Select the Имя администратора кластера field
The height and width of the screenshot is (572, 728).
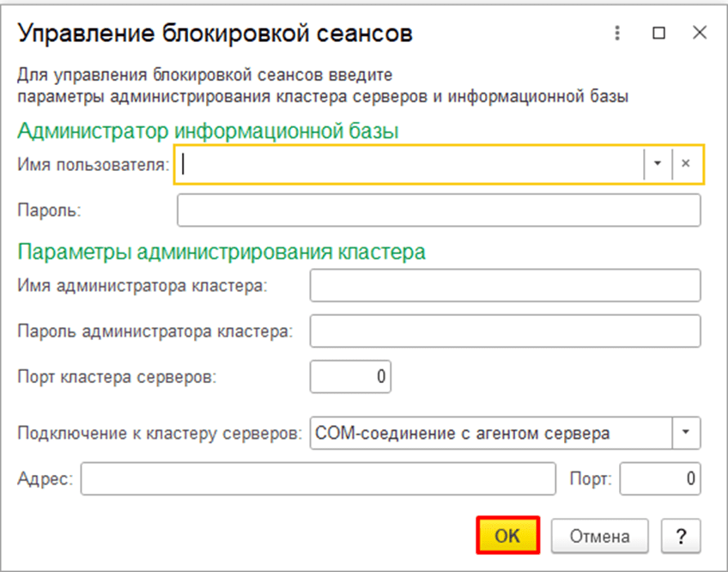pos(505,286)
